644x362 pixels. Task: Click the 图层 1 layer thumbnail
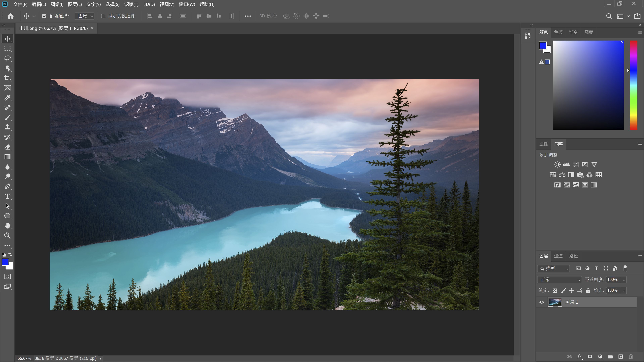coord(554,302)
